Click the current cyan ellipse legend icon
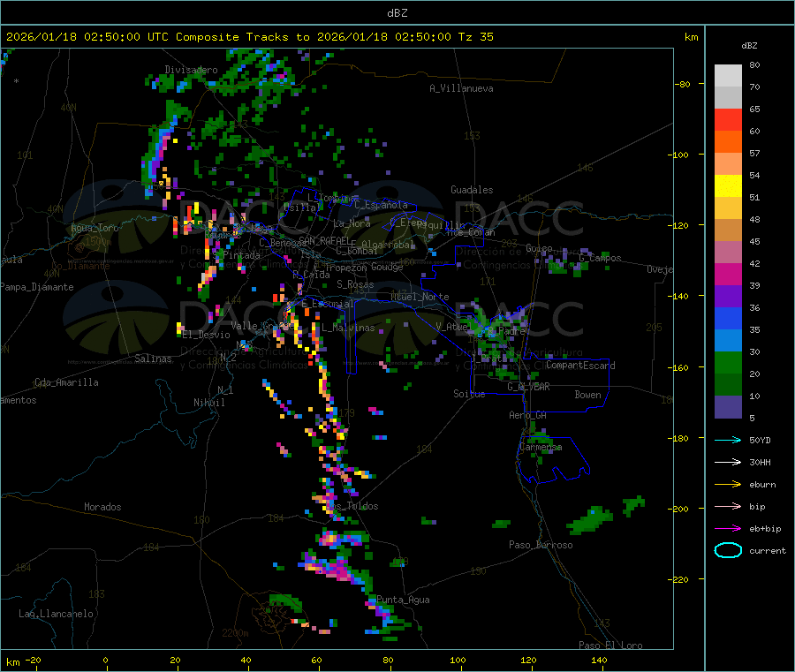Viewport: 795px width, 672px height. click(x=728, y=550)
